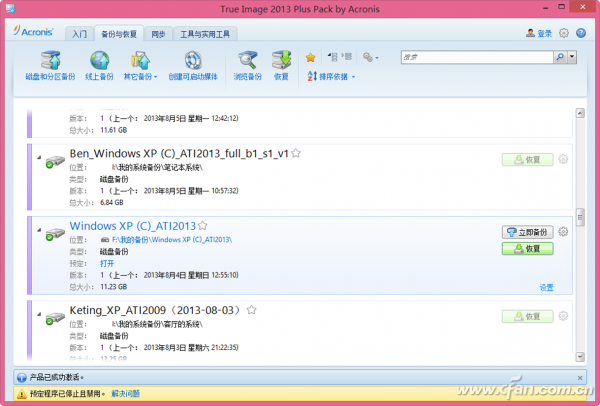The width and height of the screenshot is (600, 406).
Task: Click the Sign In link (登录)
Action: (539, 33)
